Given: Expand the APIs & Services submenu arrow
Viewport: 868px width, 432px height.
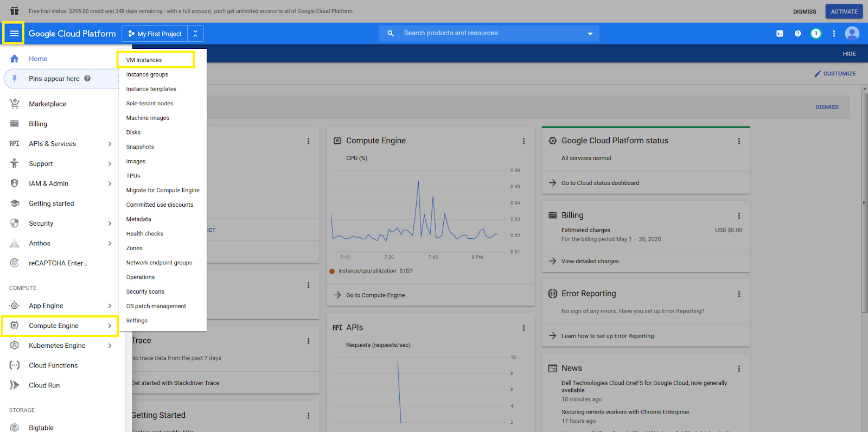Looking at the screenshot, I should click(x=110, y=144).
